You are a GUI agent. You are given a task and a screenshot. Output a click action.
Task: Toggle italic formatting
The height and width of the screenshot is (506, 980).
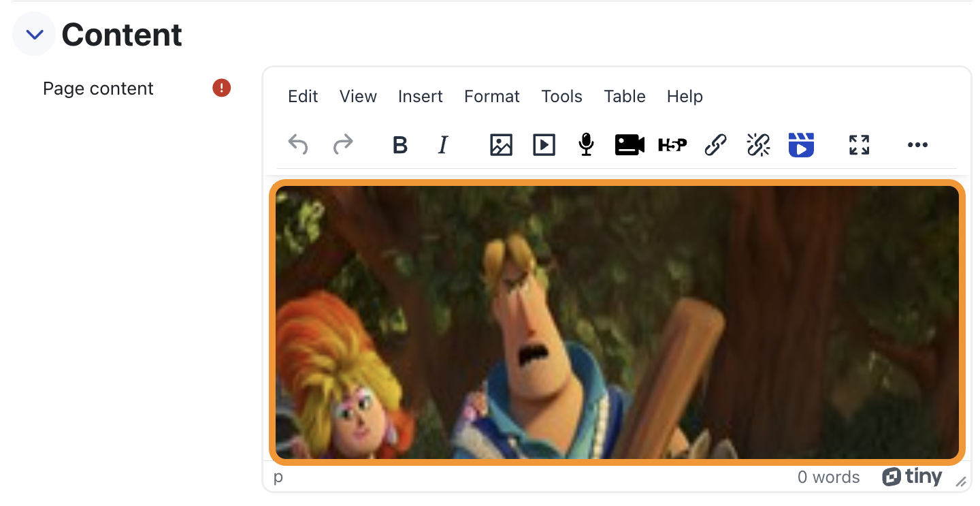[x=443, y=144]
